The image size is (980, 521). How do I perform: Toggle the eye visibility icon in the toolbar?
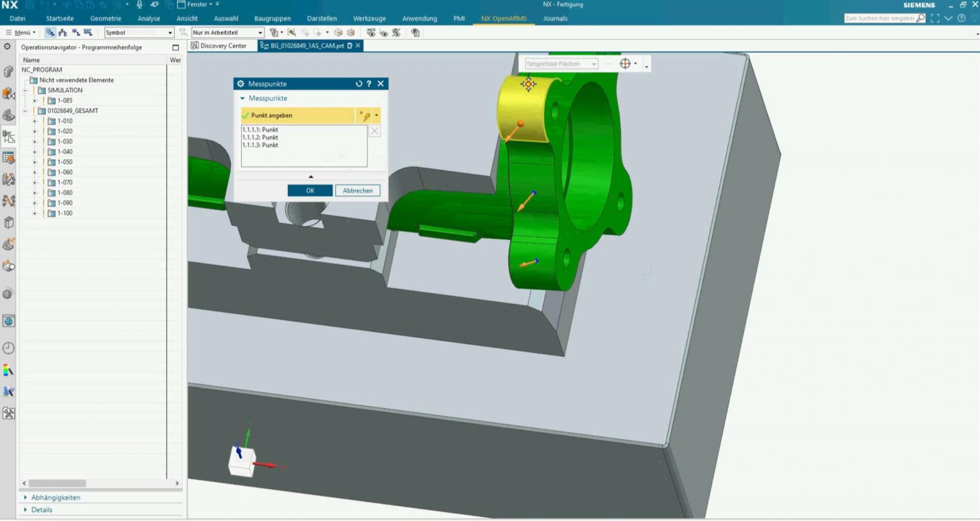tap(384, 33)
